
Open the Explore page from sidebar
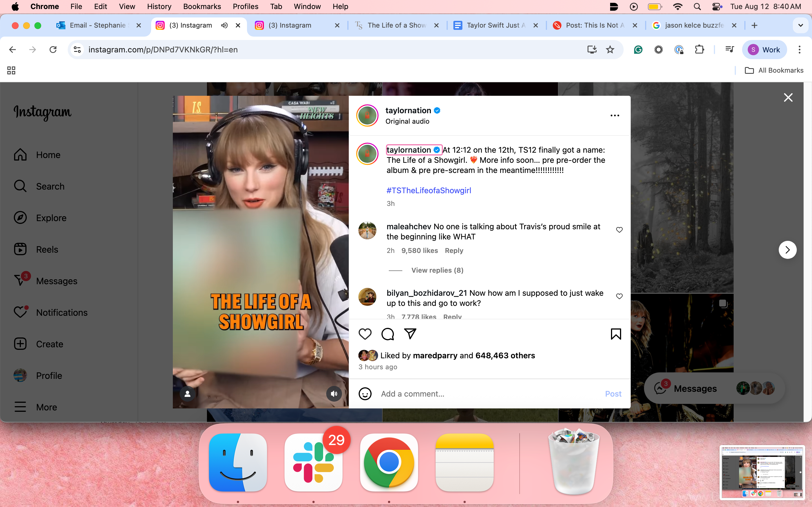[51, 218]
